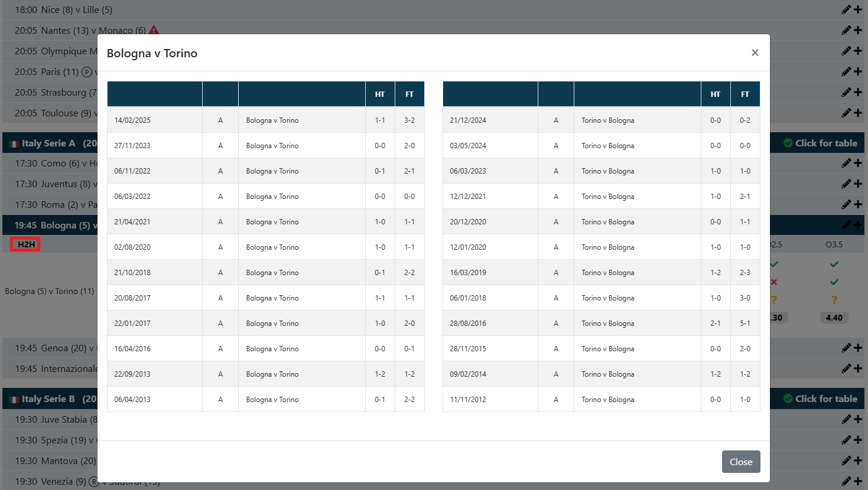Select the Italy Serie A league header

tap(49, 143)
